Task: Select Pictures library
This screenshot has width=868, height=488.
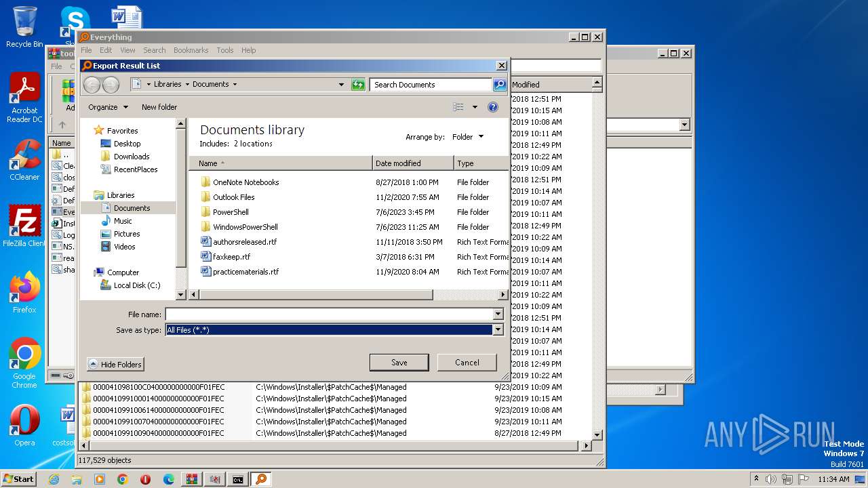Action: (127, 234)
